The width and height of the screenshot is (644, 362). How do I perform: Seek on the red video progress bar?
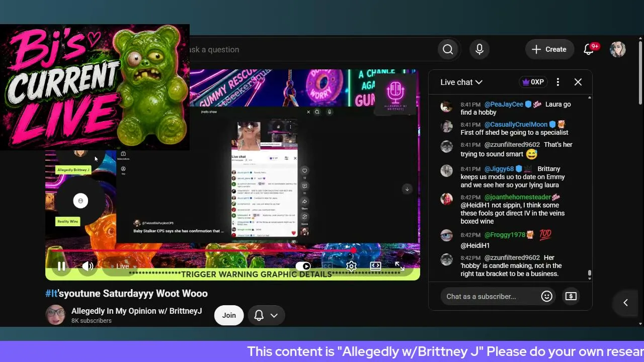pyautogui.click(x=232, y=250)
